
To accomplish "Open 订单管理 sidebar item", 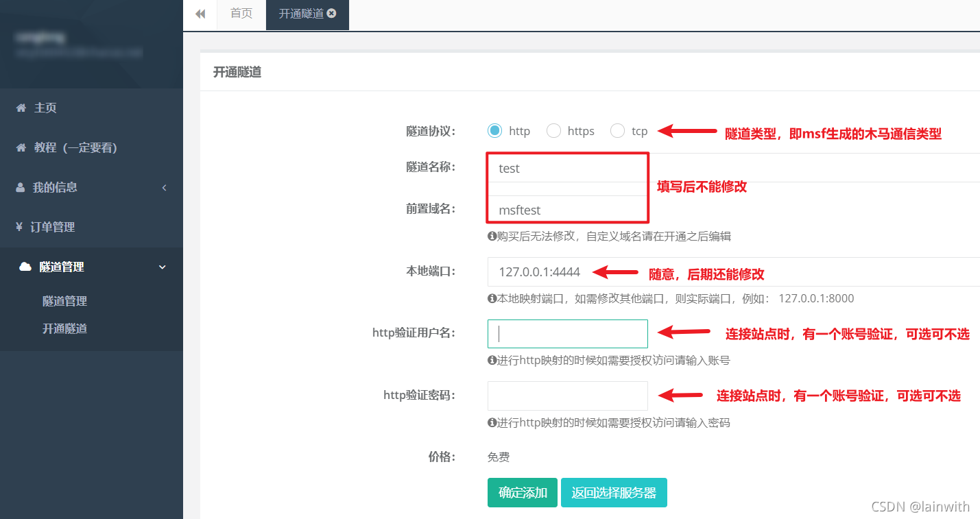I will pyautogui.click(x=91, y=227).
